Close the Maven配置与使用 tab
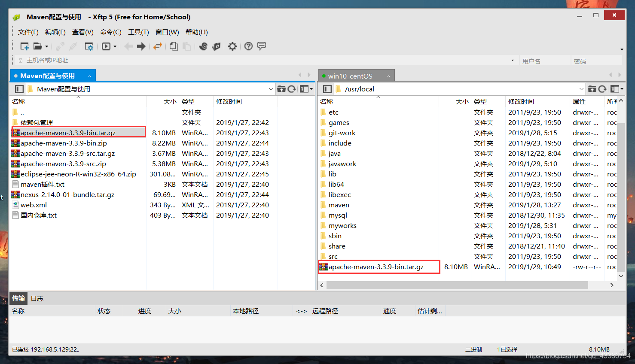 [89, 76]
